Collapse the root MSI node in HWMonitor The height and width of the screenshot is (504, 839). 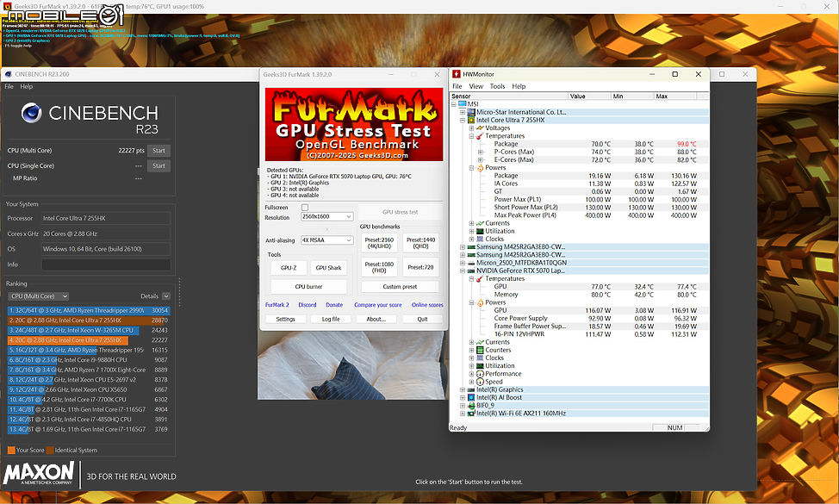(x=454, y=104)
